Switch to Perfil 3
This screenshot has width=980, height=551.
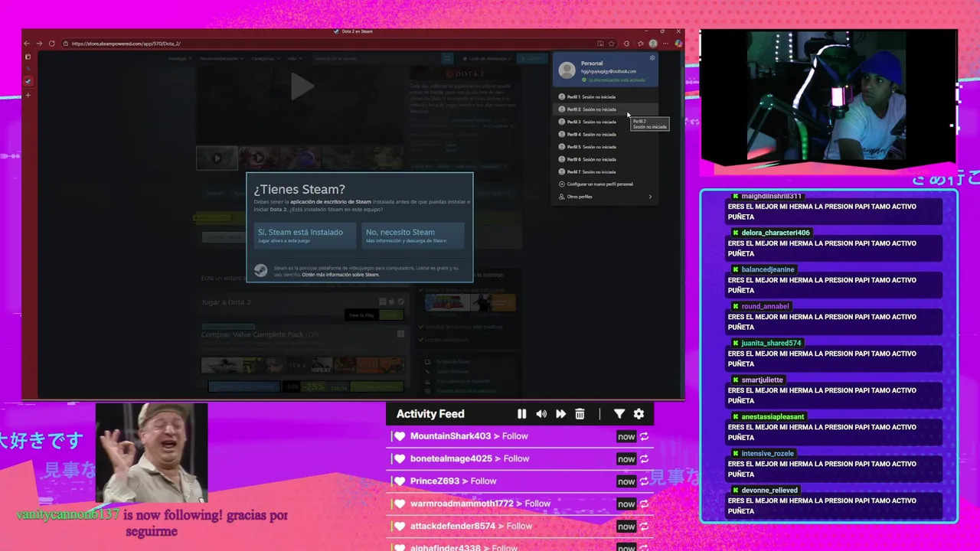pos(604,122)
